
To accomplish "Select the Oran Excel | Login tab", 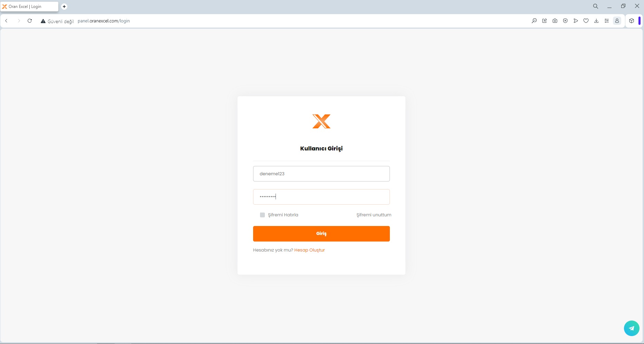I will [29, 7].
